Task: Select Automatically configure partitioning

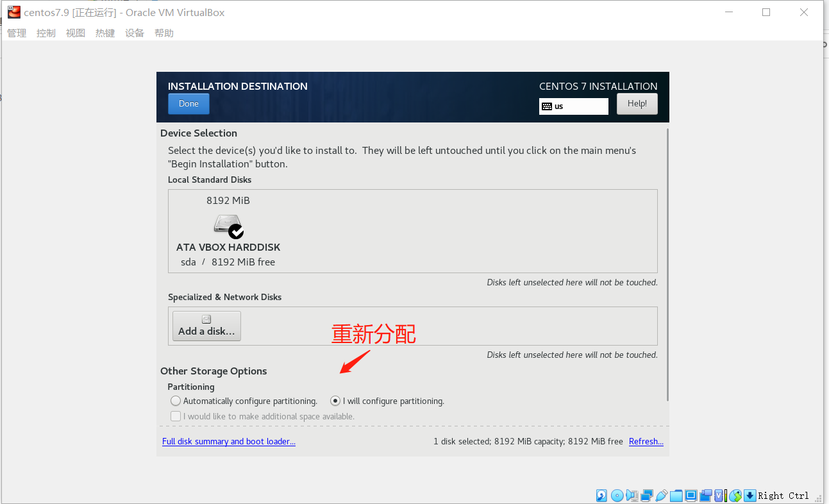Action: pos(244,401)
